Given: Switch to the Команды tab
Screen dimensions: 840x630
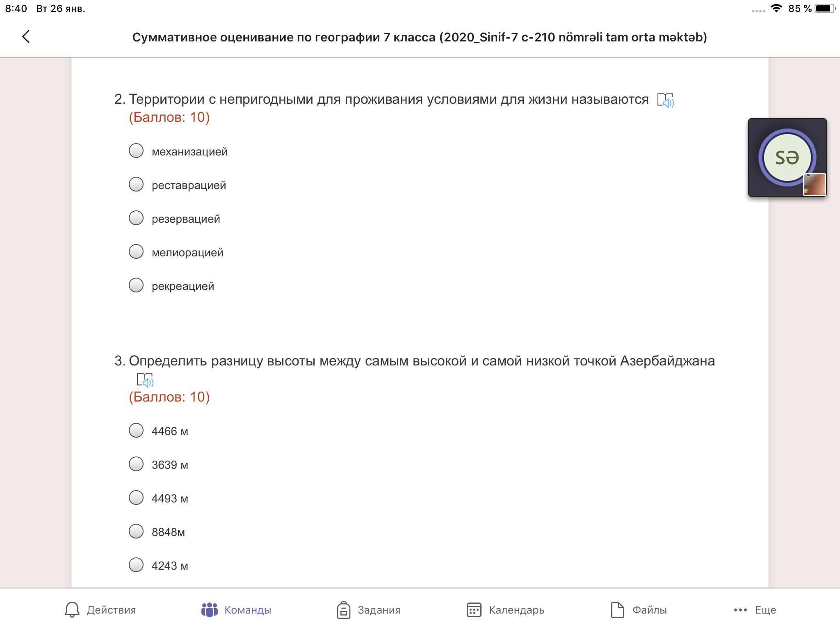Looking at the screenshot, I should pos(236,610).
